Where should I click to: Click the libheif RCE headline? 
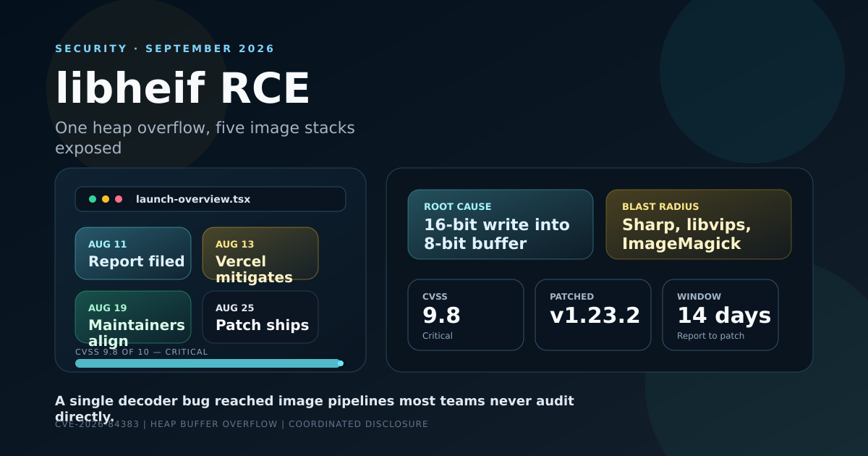click(x=183, y=88)
